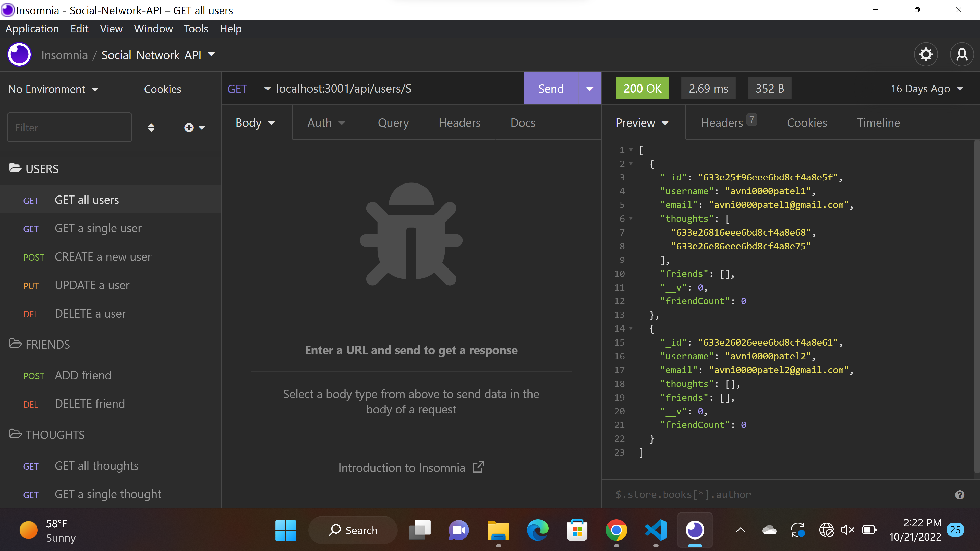Click the URL field localhost:3001/api/users/S
This screenshot has height=551, width=980.
pyautogui.click(x=397, y=89)
